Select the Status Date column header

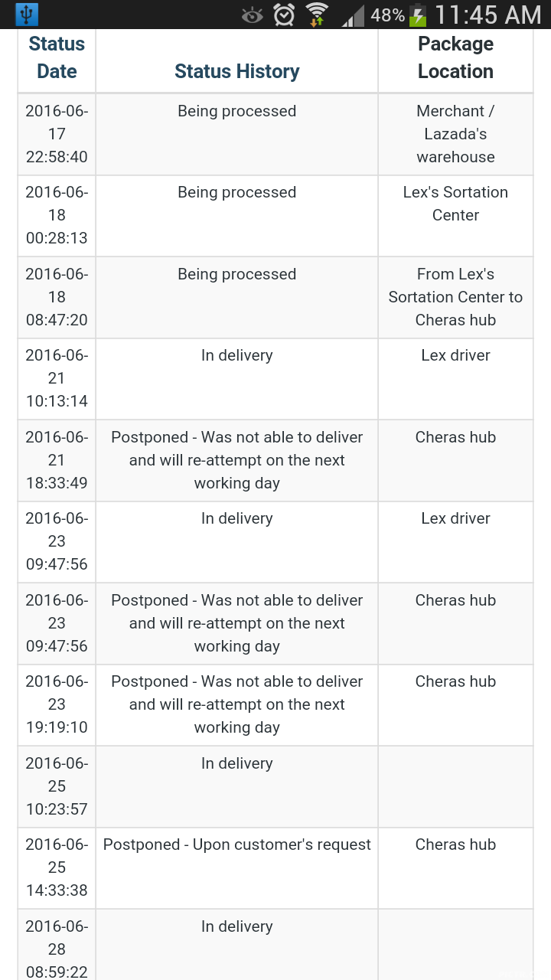click(57, 57)
